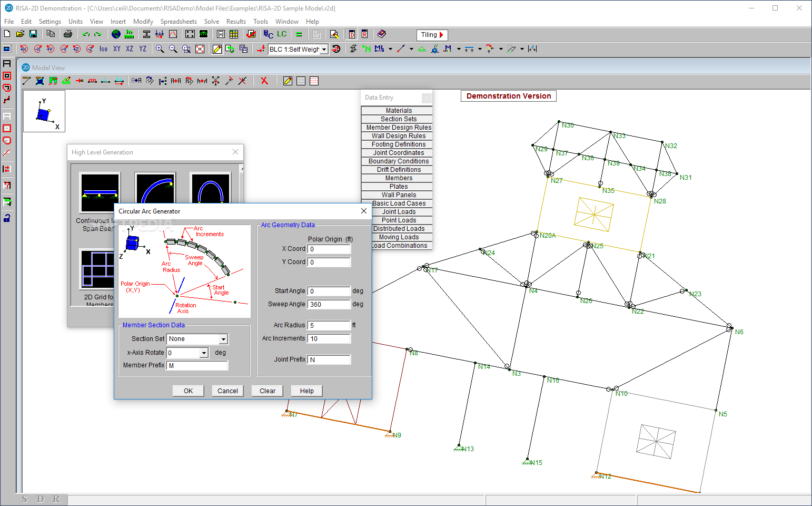This screenshot has height=506, width=812.
Task: Click the Zoom Out magnifier icon
Action: click(173, 48)
